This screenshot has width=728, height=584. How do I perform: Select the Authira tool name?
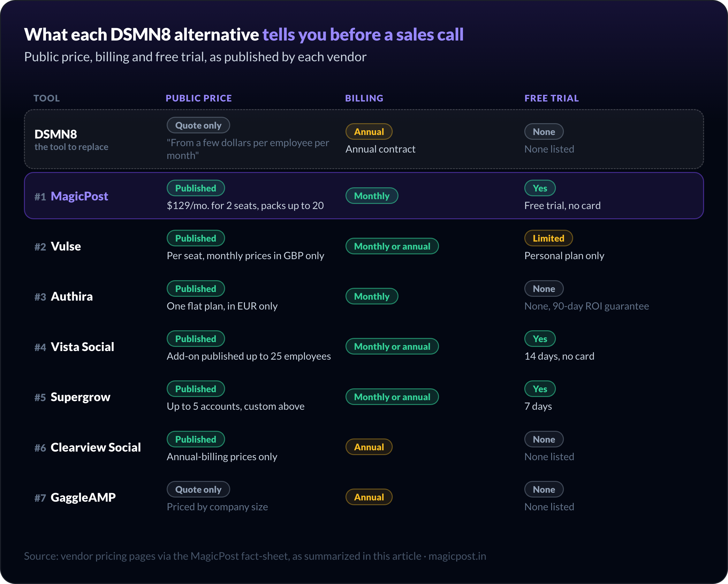[72, 296]
